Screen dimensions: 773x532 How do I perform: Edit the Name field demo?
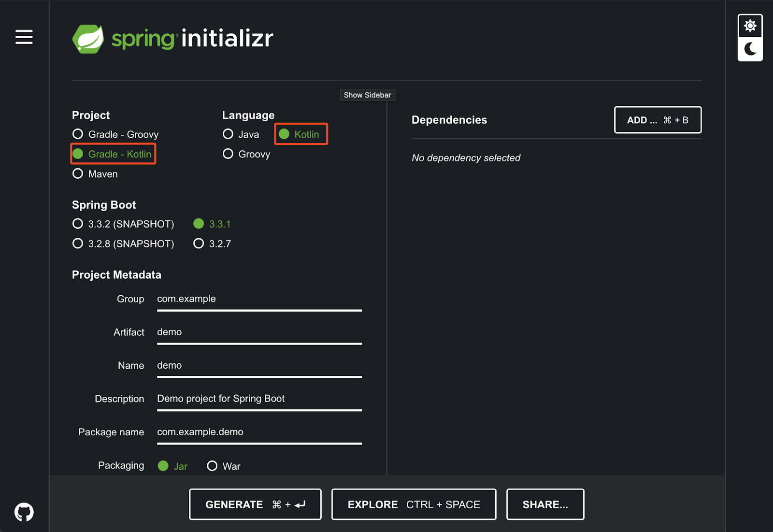tap(259, 366)
